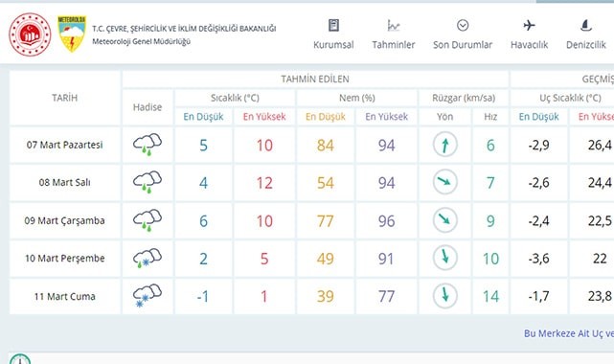Click wind direction arrow for 11 Mart Cuma
Image resolution: width=614 pixels, height=364 pixels.
point(445,295)
